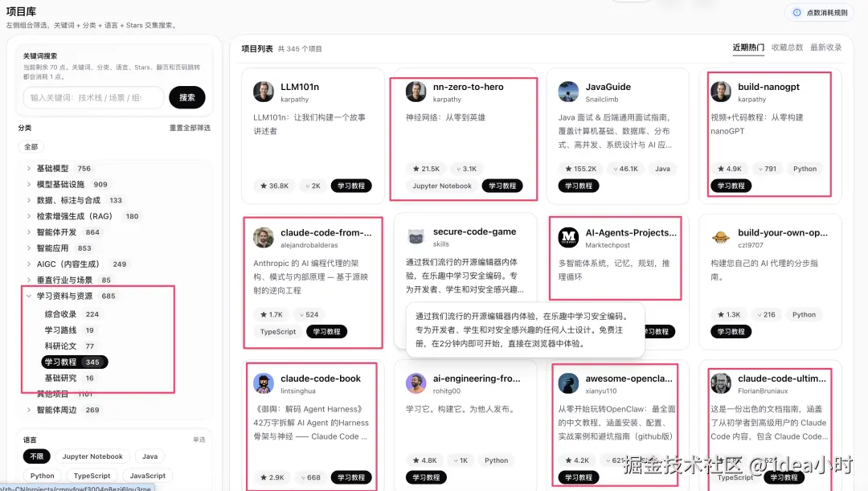Click the TypeScript tag on claude-code-from card
868x491 pixels.
[278, 332]
